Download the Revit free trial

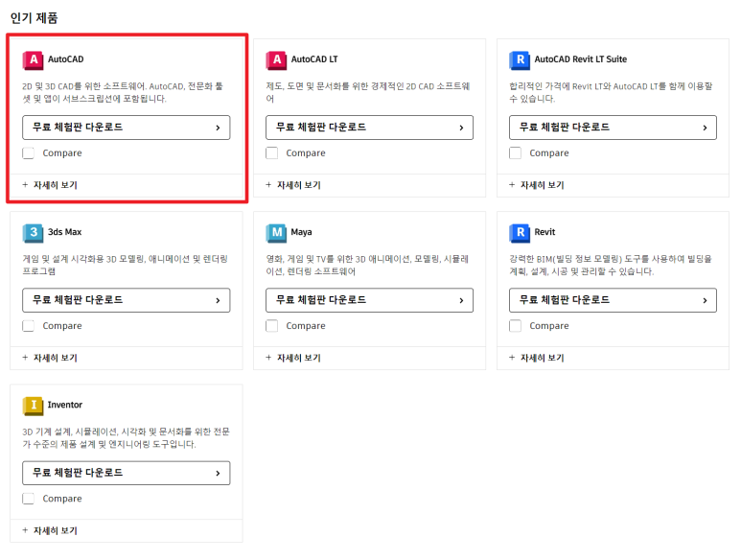click(x=613, y=300)
